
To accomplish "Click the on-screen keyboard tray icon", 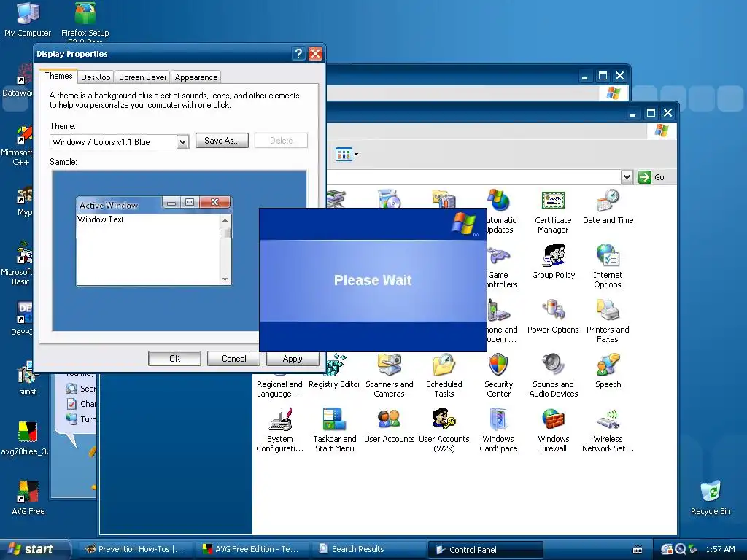I will (637, 550).
